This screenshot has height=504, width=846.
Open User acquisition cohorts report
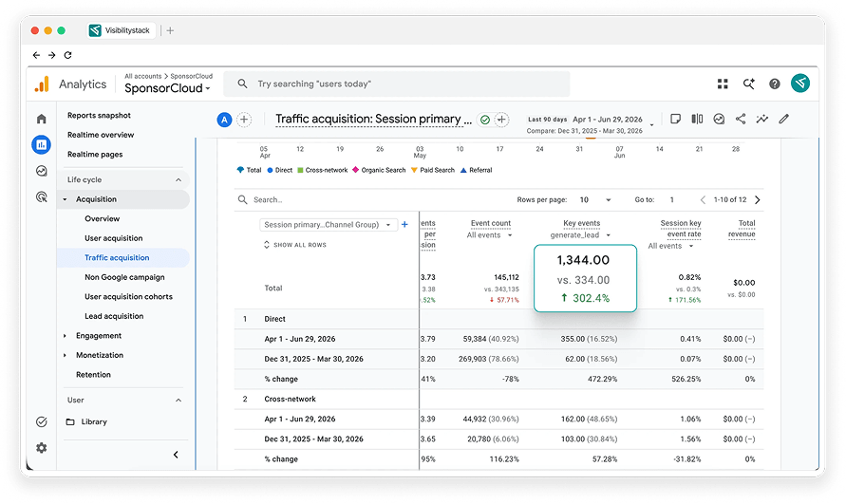pos(128,297)
